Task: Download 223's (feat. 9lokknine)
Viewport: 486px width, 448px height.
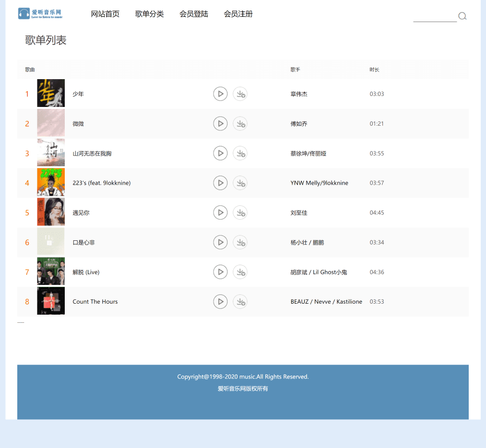Action: point(240,183)
